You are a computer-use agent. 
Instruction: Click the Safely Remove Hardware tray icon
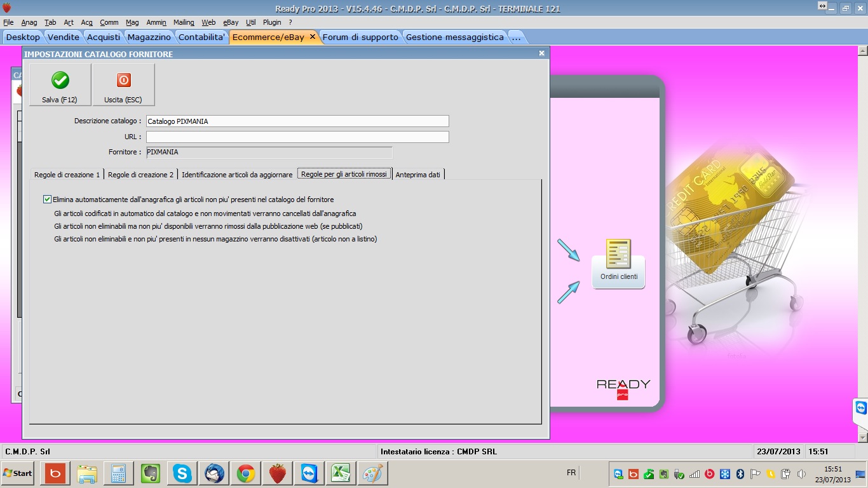tap(679, 474)
